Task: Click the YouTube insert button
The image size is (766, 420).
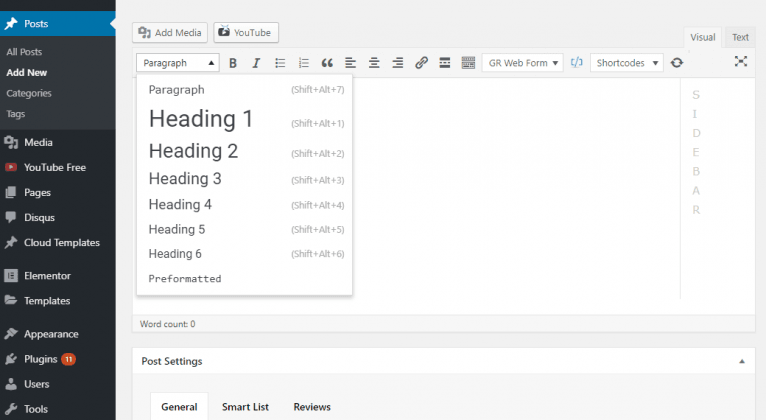Action: pyautogui.click(x=246, y=33)
